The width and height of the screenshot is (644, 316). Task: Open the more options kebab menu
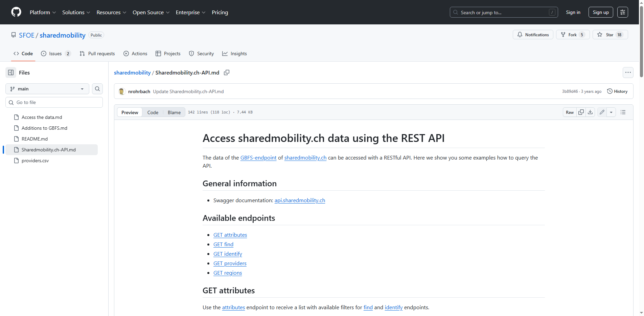628,72
